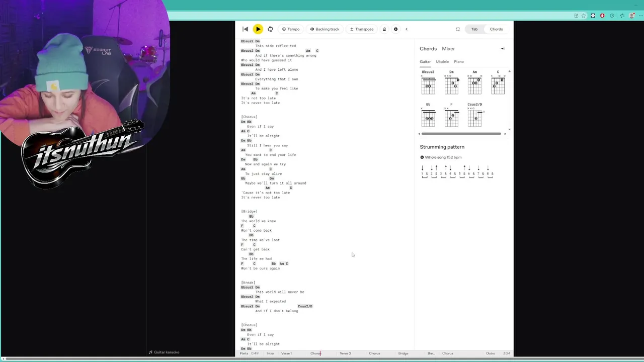
Task: Click the red round browser extension icon
Action: click(x=602, y=16)
